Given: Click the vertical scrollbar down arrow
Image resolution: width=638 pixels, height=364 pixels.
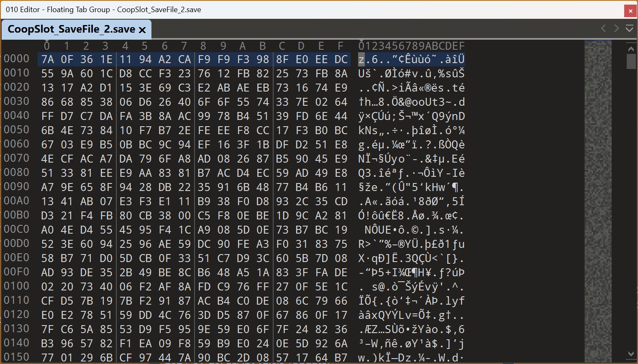Looking at the screenshot, I should 631,354.
